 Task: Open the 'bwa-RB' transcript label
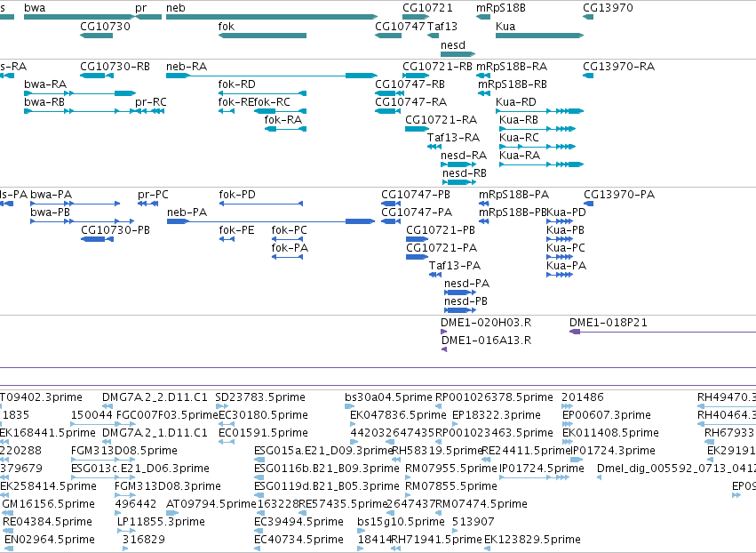point(44,102)
